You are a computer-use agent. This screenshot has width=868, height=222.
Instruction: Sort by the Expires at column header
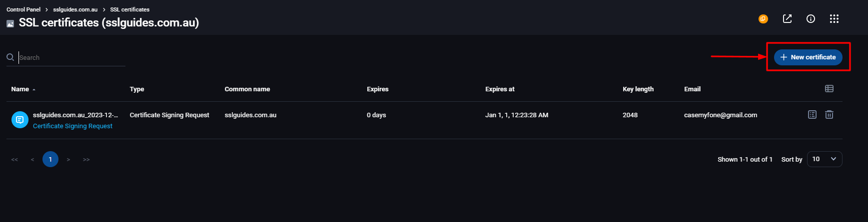point(500,89)
